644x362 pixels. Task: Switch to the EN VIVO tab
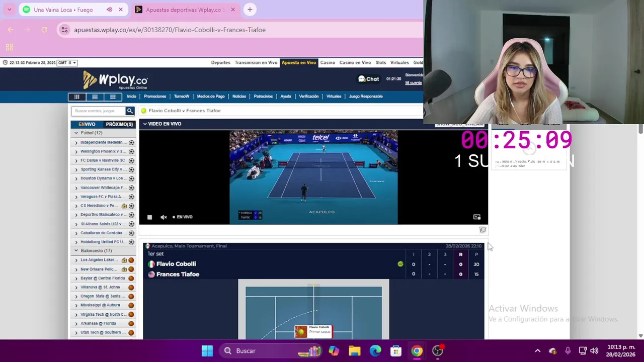[x=87, y=124]
